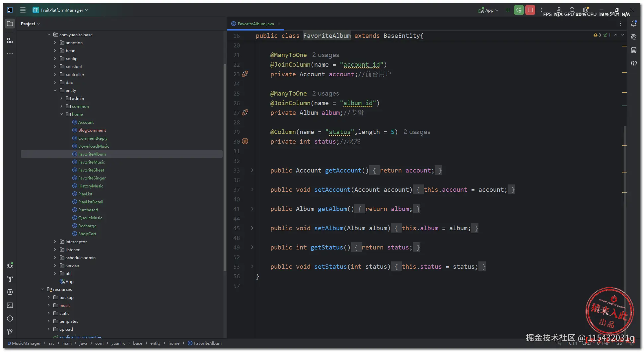Open the Database tool window
The height and width of the screenshot is (352, 644).
(x=634, y=50)
